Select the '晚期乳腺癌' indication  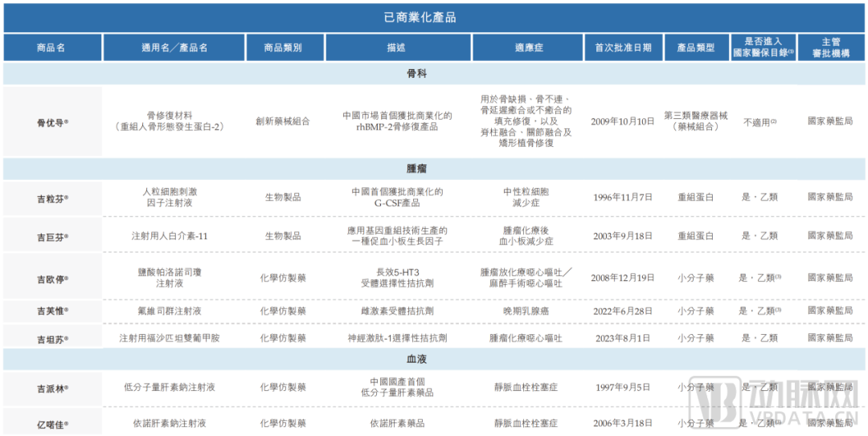526,311
